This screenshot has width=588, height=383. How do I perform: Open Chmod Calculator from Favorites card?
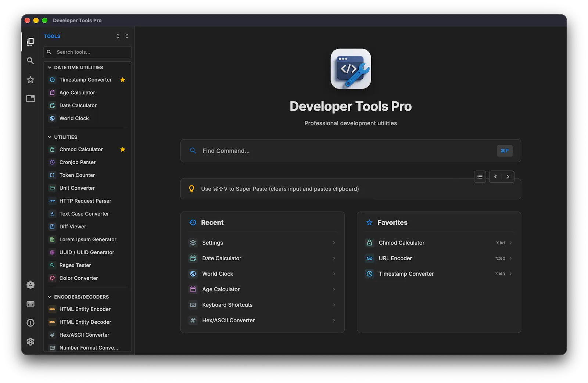pos(439,243)
